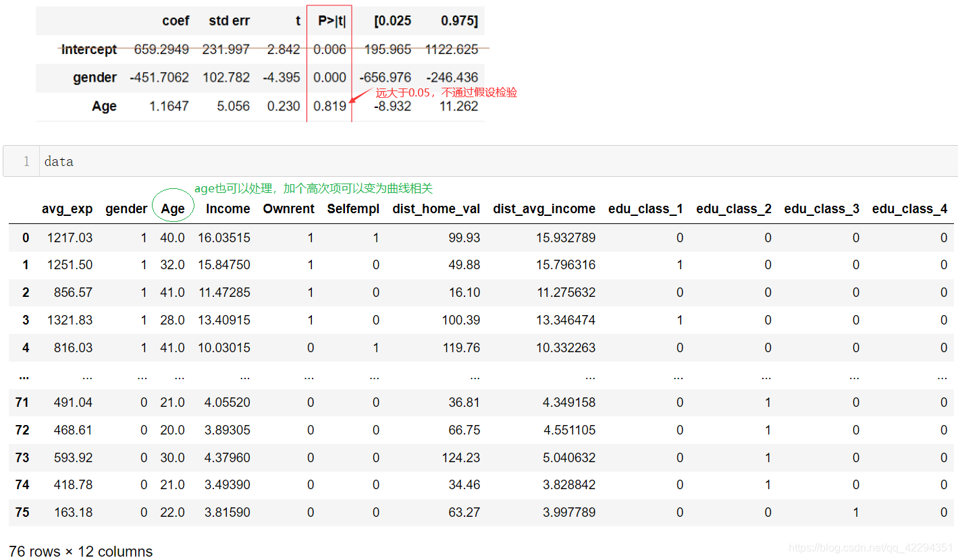Click the code cell input containing 'data'
This screenshot has height=560, width=958.
498,161
